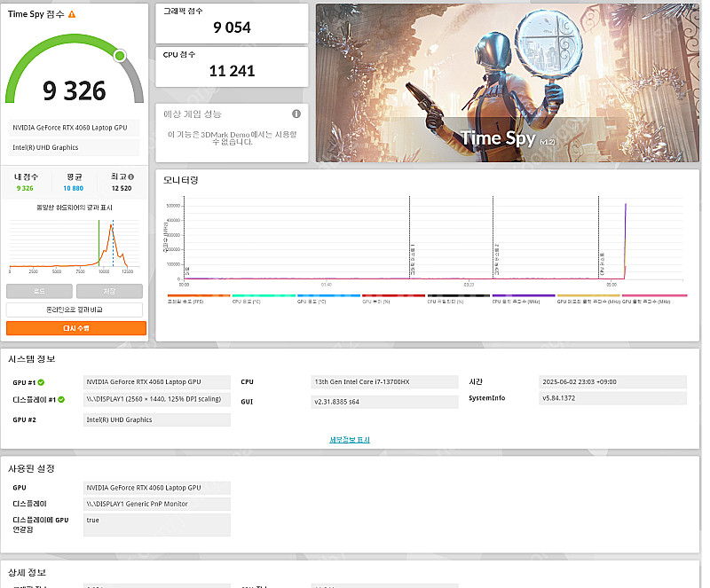
Task: Click the 13th Gen Intel Core i7-13700HX field
Action: [x=384, y=382]
